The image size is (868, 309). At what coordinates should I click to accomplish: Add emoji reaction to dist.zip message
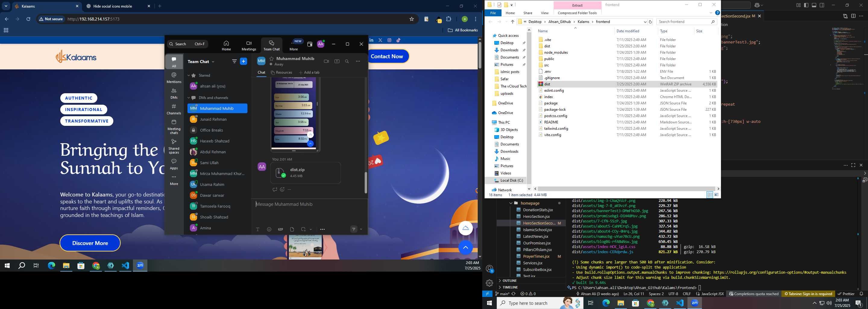tap(282, 190)
